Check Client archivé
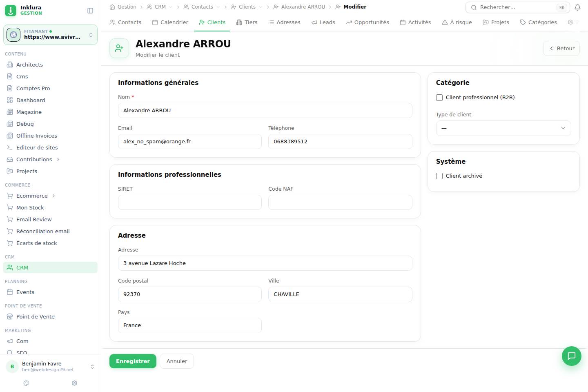588x392 pixels. (x=439, y=176)
